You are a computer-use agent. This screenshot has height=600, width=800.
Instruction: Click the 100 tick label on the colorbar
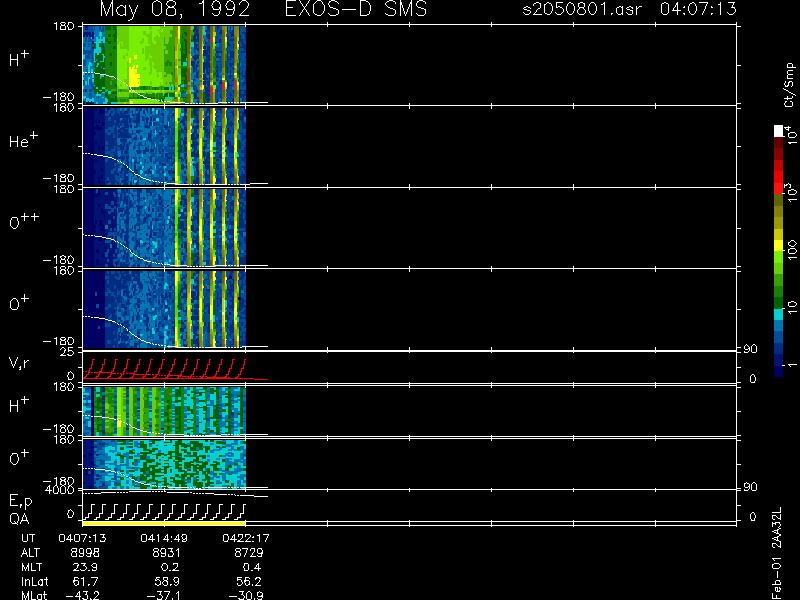(x=791, y=252)
